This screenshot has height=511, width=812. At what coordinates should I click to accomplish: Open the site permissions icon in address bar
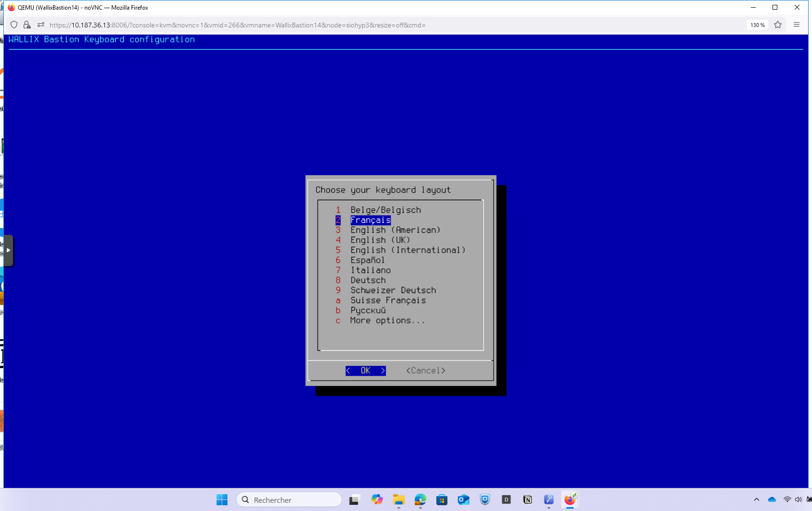(x=41, y=25)
